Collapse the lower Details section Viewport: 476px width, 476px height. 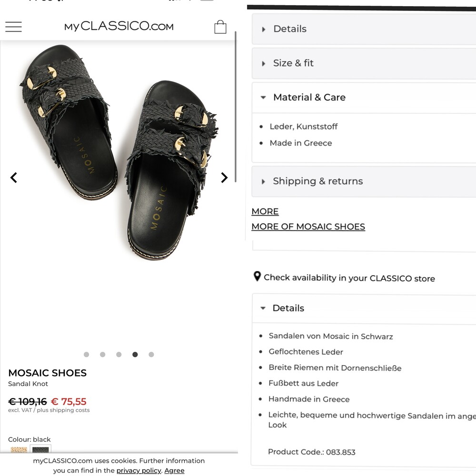364,308
